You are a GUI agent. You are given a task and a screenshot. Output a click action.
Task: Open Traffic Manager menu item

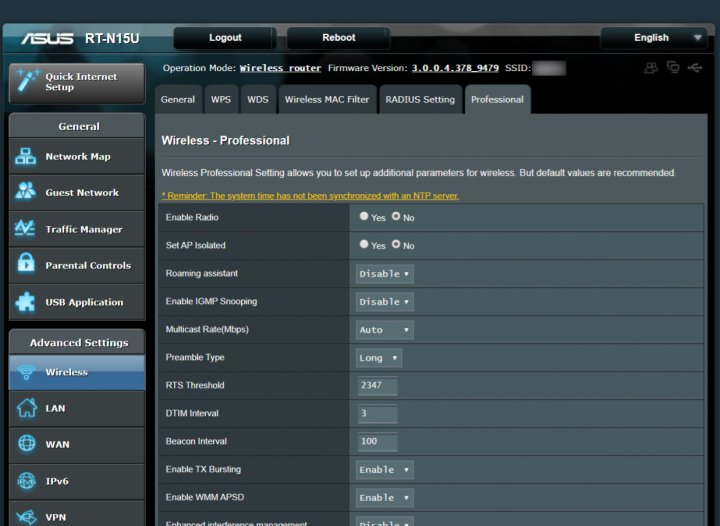click(x=77, y=229)
